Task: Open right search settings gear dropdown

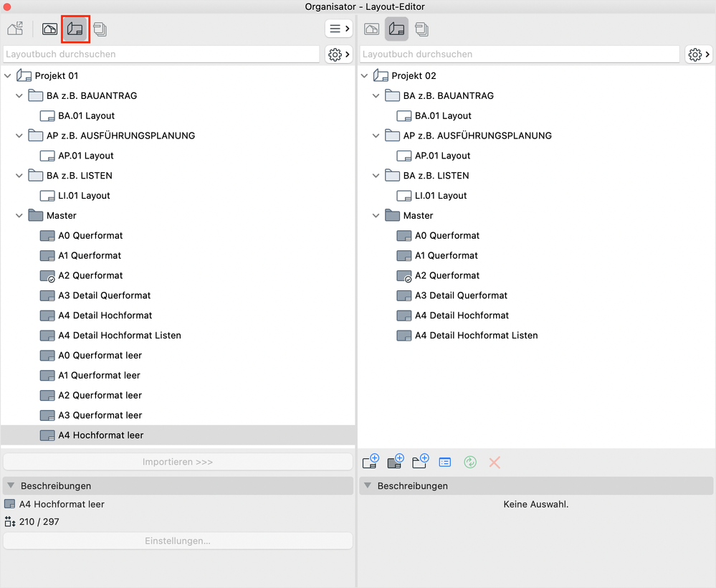Action: 699,54
